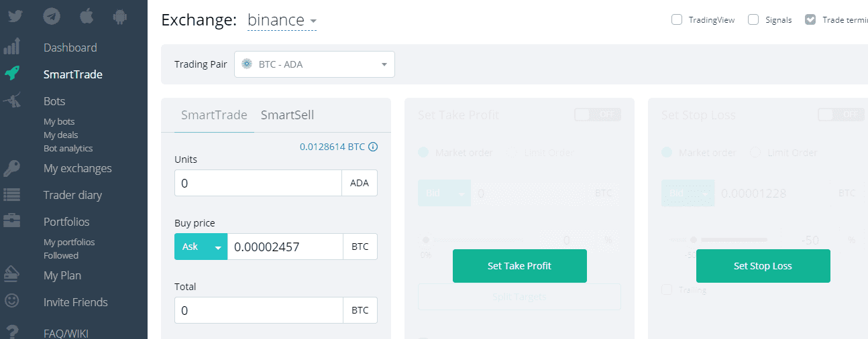Click the Apple app icon
The image size is (868, 339).
click(x=87, y=16)
